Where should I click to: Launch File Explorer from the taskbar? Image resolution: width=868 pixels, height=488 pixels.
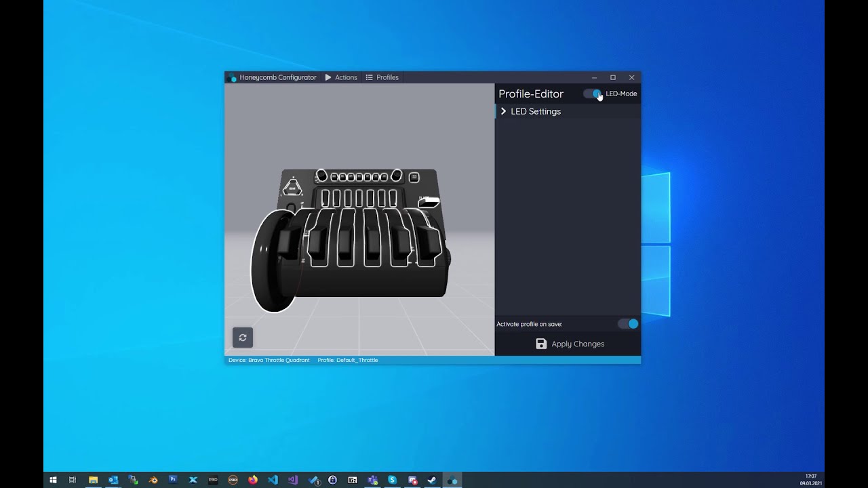[x=94, y=480]
